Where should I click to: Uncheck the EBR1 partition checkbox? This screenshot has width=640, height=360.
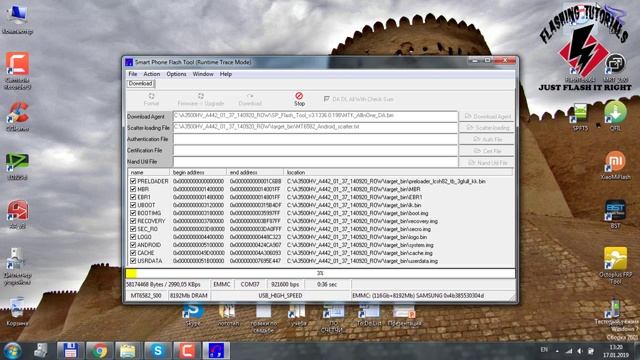click(x=133, y=197)
